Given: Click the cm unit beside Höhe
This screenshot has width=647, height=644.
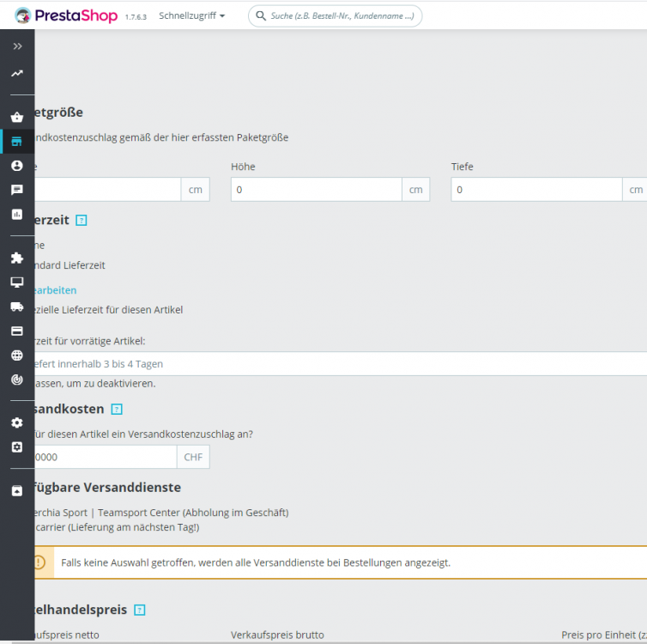Looking at the screenshot, I should [416, 190].
